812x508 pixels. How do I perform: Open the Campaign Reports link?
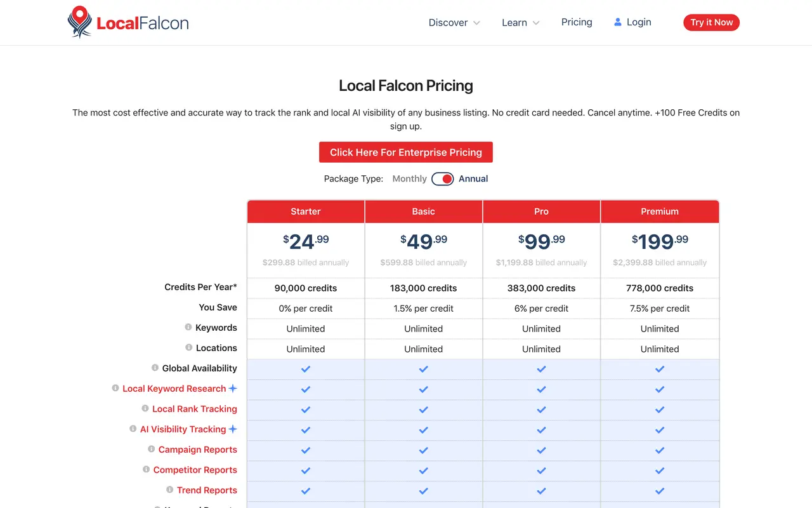click(198, 450)
